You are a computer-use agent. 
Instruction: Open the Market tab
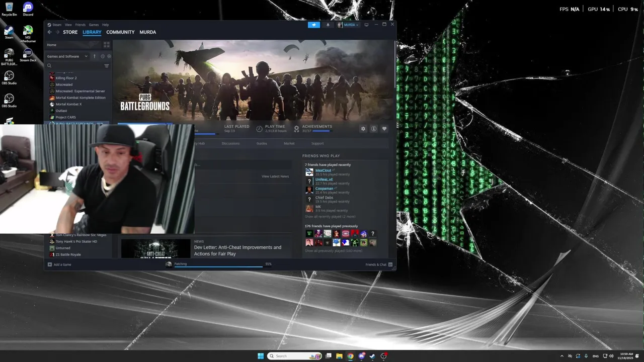tap(289, 143)
